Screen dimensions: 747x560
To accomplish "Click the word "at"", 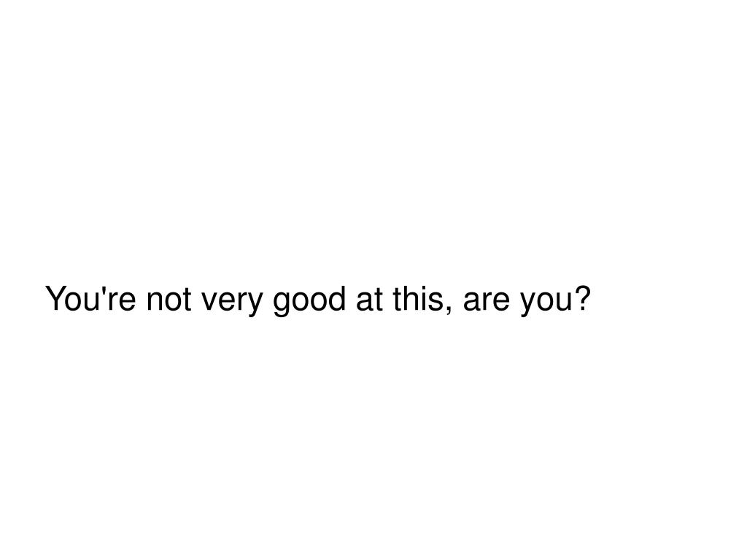I will [369, 300].
